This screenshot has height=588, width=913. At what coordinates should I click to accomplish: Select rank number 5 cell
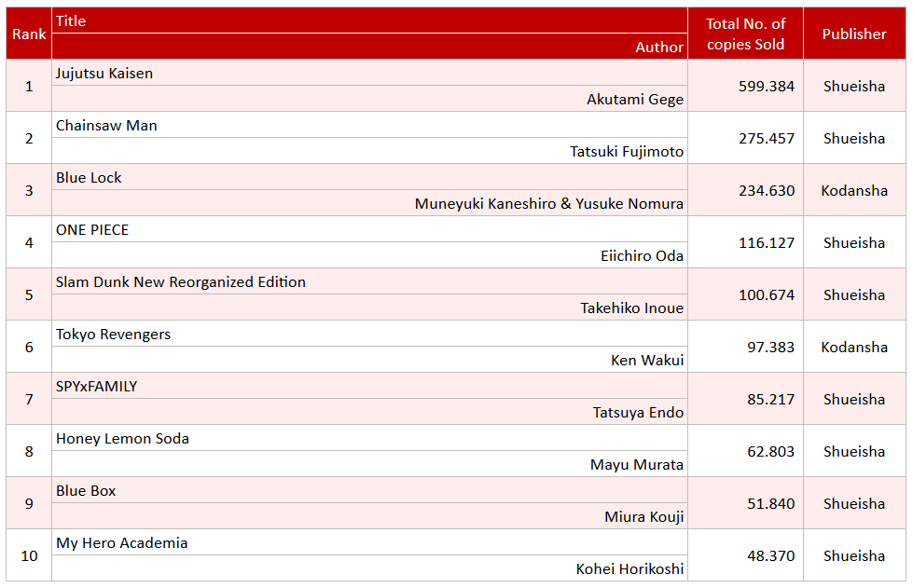coord(29,294)
